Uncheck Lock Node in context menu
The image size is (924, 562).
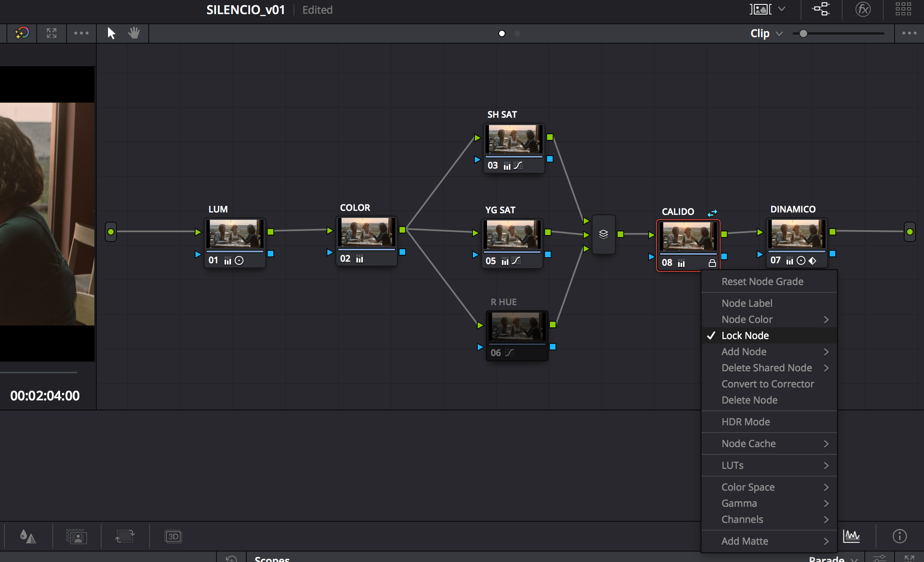pyautogui.click(x=745, y=335)
